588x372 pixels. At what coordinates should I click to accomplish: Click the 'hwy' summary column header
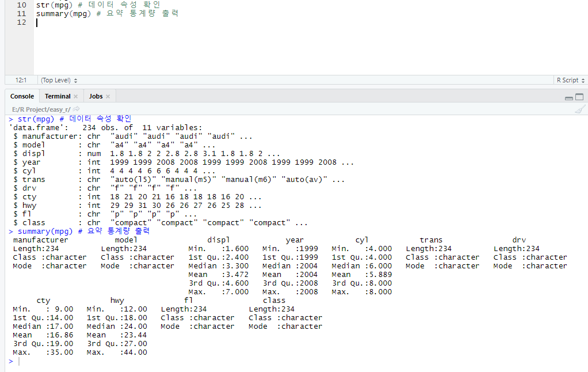pyautogui.click(x=117, y=300)
